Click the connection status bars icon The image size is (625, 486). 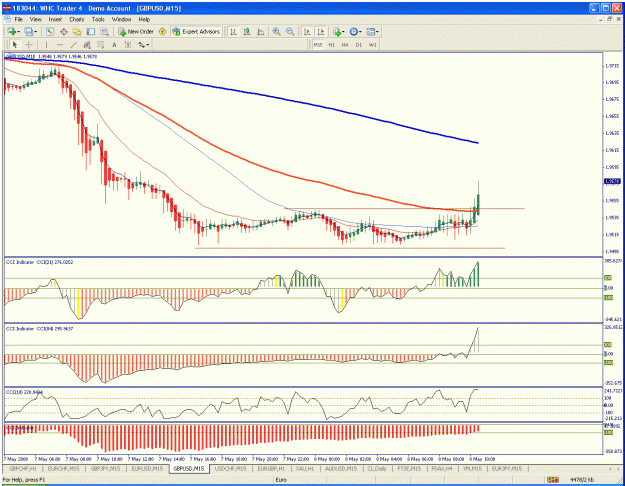(x=552, y=480)
